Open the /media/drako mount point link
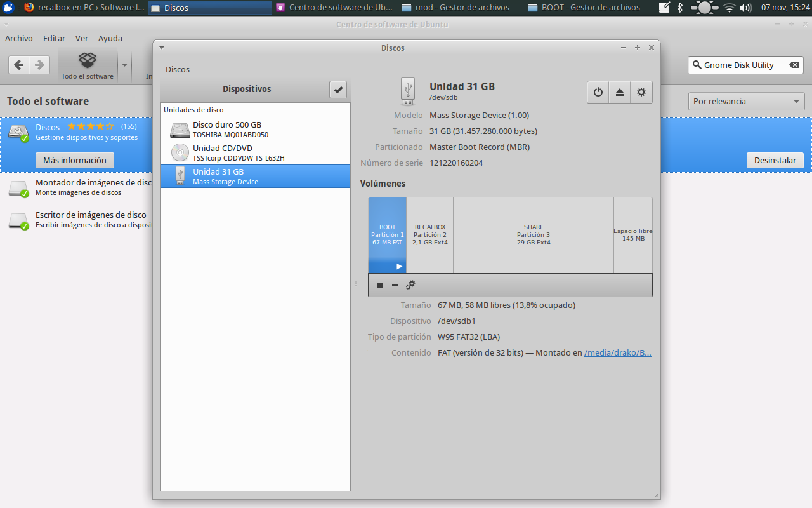 point(618,352)
